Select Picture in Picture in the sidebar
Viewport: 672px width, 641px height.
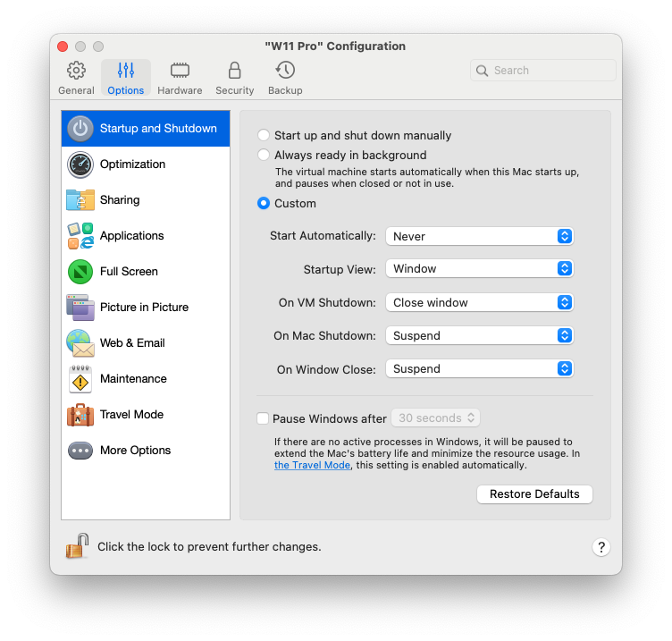146,308
